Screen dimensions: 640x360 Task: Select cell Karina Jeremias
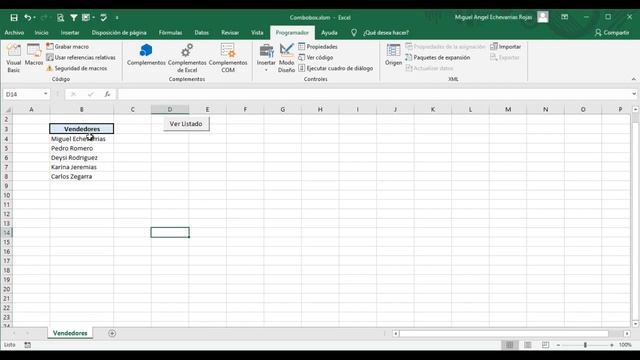coord(82,167)
